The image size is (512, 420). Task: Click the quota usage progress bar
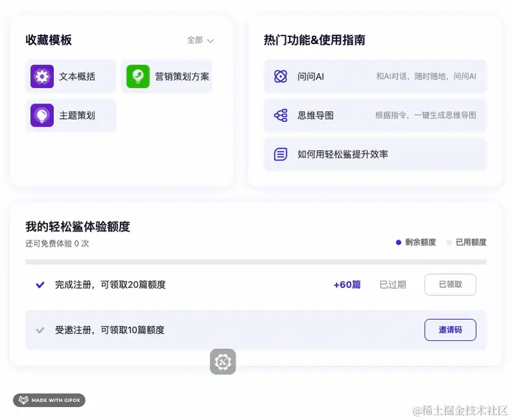point(256,261)
